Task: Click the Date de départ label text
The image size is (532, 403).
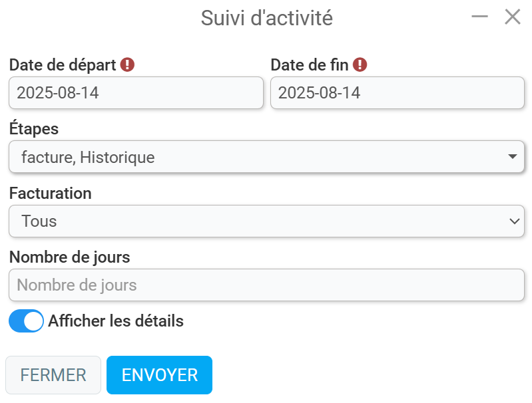Action: [63, 65]
